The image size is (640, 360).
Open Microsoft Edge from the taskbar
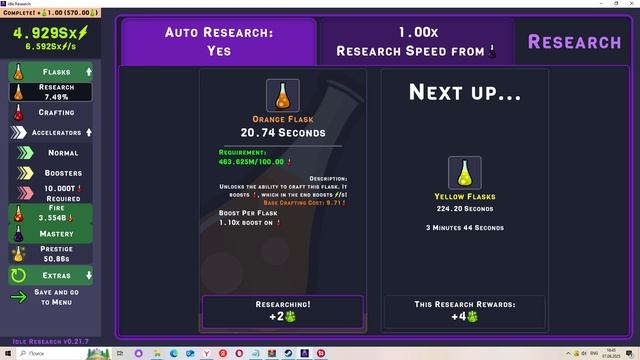click(x=173, y=353)
